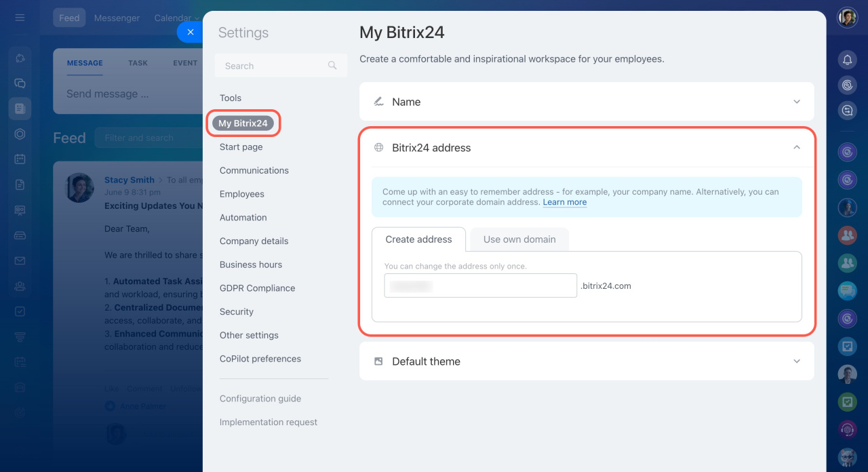This screenshot has height=472, width=868.
Task: Switch to the Use own domain tab
Action: (519, 239)
